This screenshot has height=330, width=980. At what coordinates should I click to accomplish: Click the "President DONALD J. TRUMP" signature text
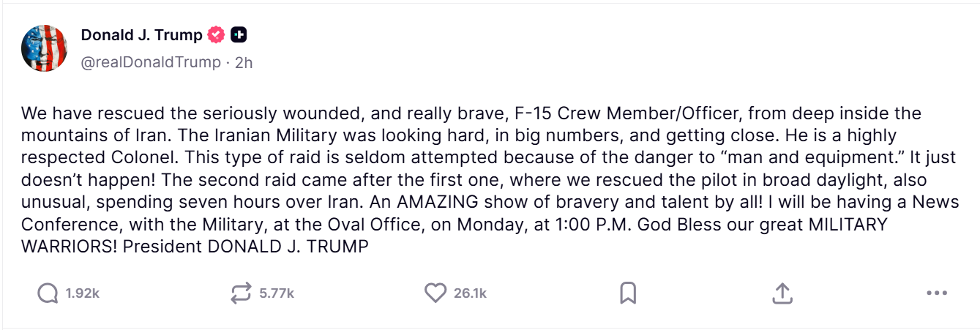(245, 247)
